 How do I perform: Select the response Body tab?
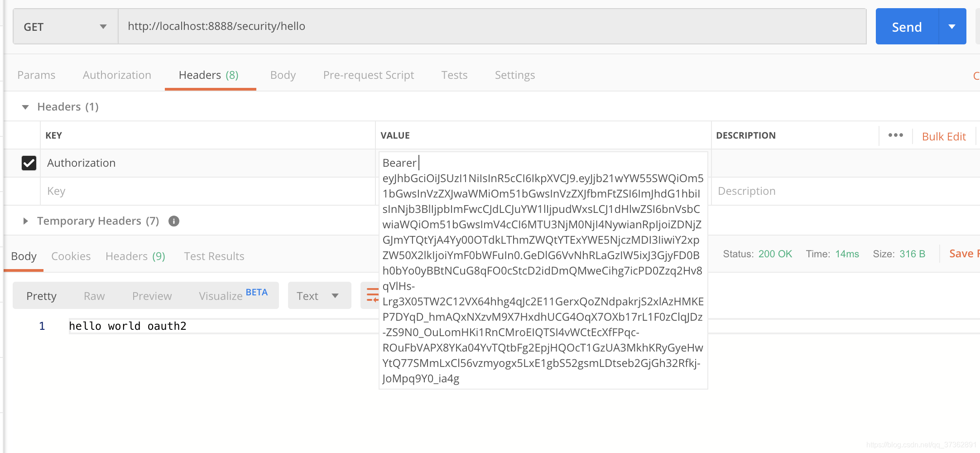click(x=24, y=256)
